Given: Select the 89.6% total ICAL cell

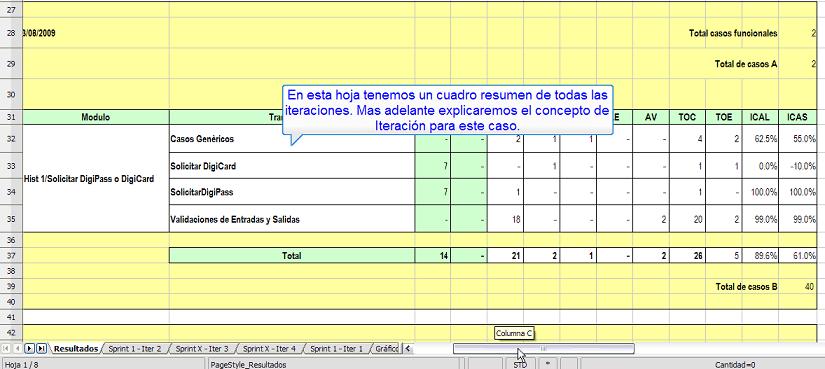Looking at the screenshot, I should (x=760, y=255).
